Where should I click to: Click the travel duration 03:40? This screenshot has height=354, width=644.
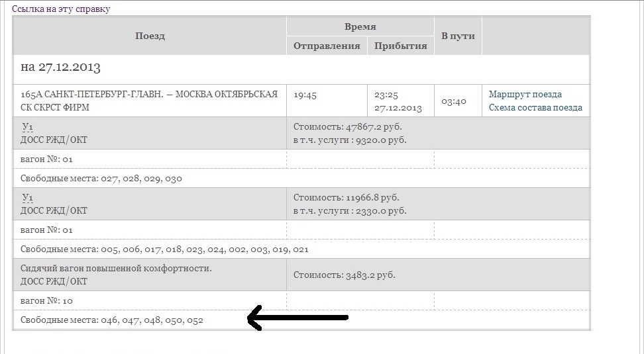tap(454, 101)
